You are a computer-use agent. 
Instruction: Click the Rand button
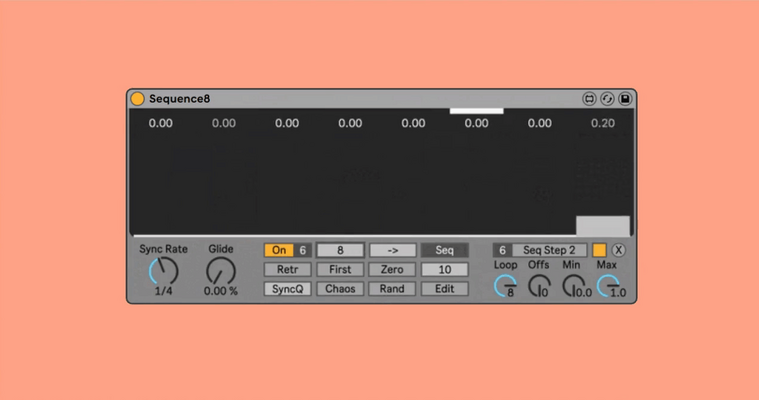point(393,289)
